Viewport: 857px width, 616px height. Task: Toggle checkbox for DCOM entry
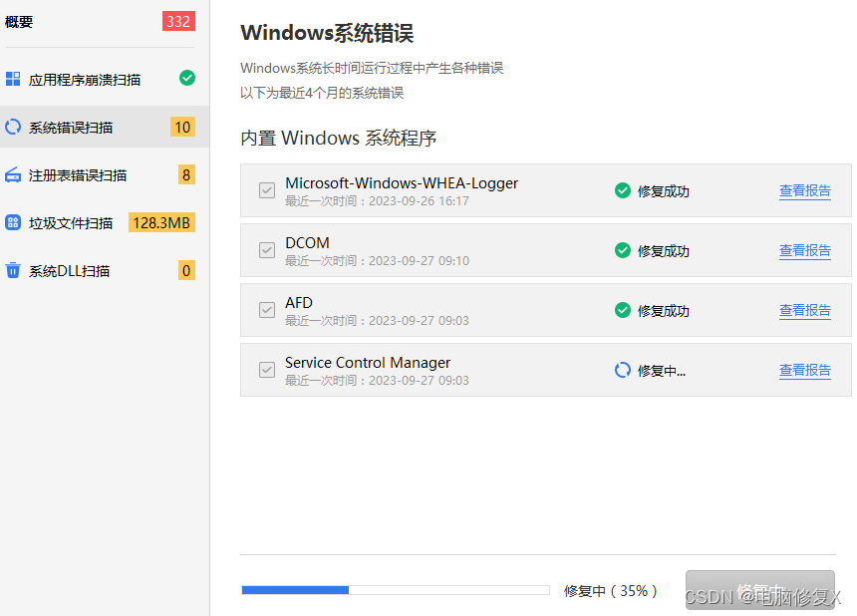click(x=267, y=250)
